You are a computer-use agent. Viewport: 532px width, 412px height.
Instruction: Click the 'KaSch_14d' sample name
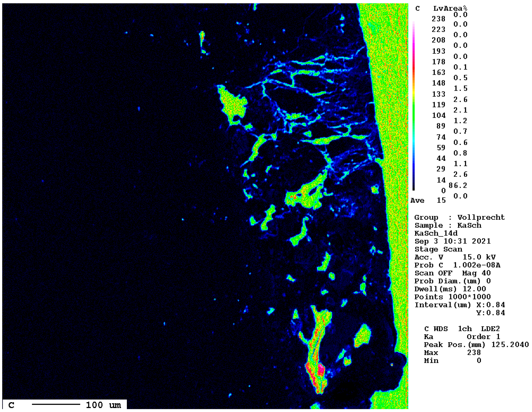tap(436, 233)
